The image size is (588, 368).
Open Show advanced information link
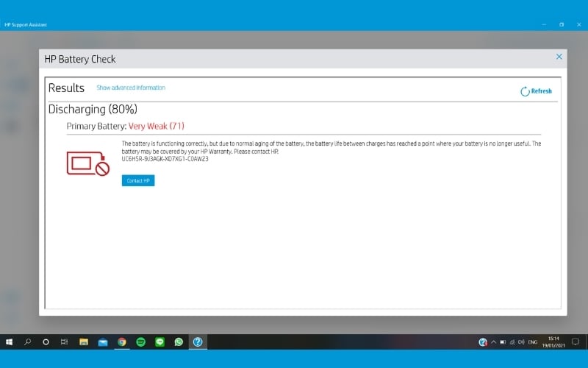click(131, 88)
